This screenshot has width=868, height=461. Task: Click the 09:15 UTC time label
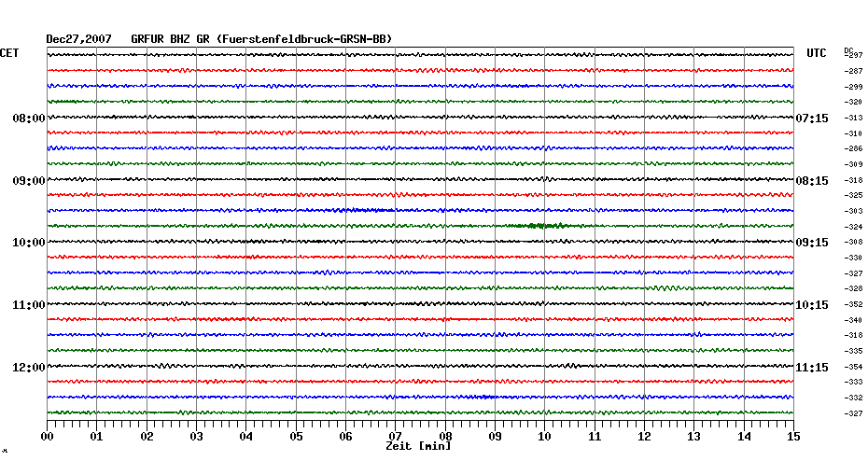coord(812,243)
